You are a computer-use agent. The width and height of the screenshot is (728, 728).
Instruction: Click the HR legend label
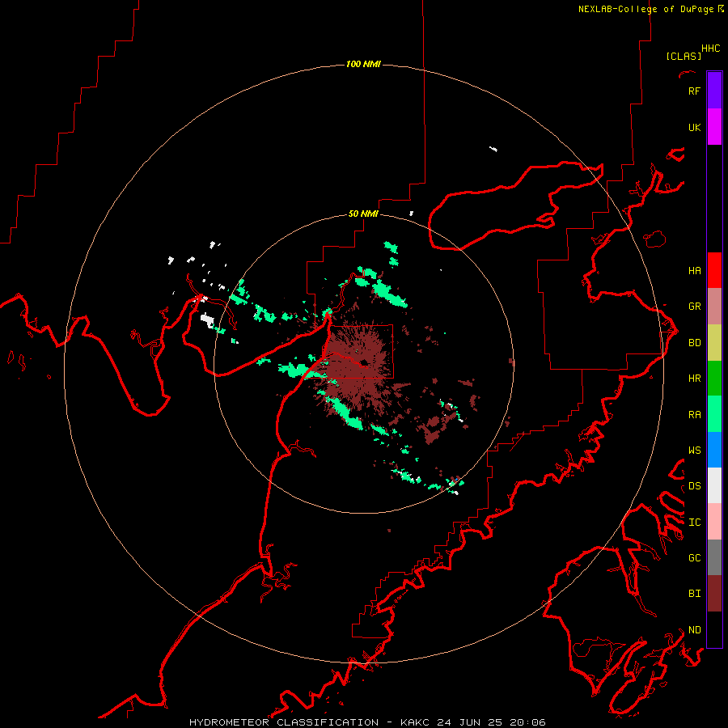coord(694,379)
